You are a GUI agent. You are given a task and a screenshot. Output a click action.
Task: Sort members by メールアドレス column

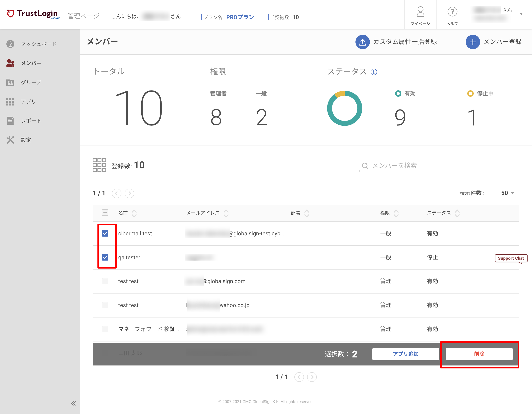tap(226, 213)
